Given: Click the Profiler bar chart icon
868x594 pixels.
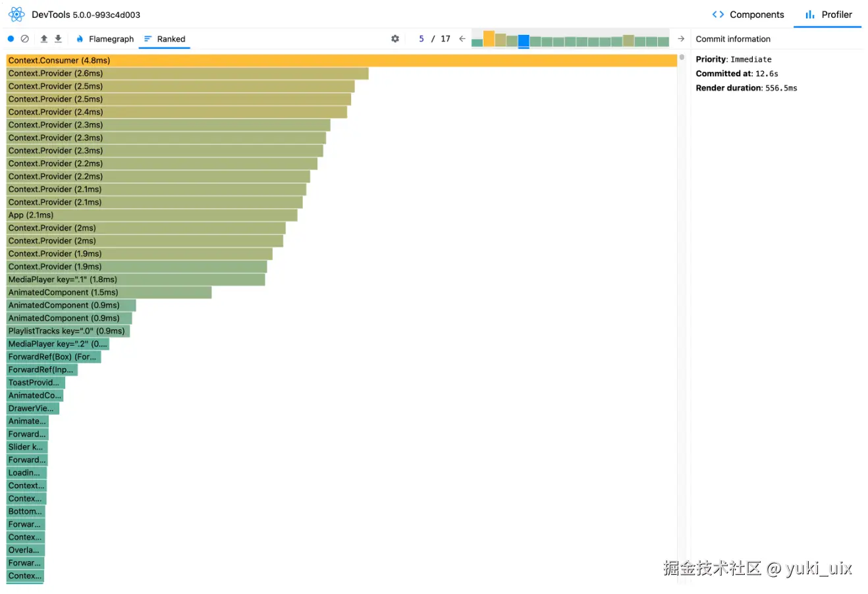Looking at the screenshot, I should (809, 14).
